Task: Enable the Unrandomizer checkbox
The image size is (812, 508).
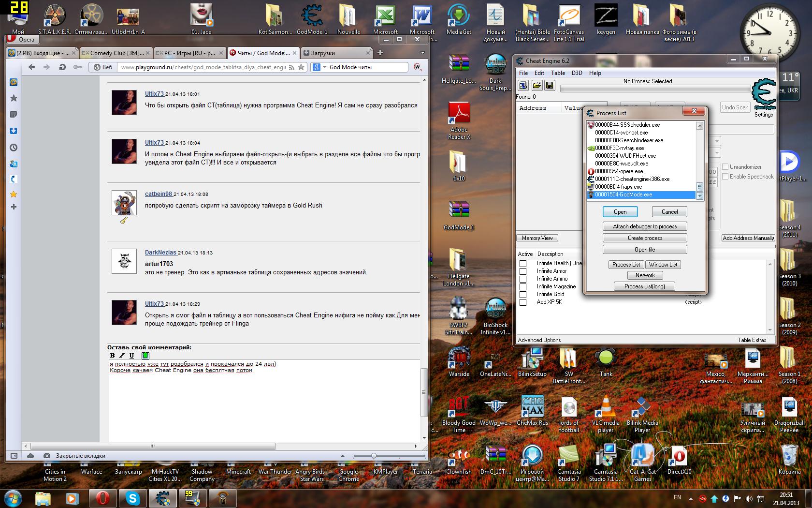Action: [x=725, y=167]
